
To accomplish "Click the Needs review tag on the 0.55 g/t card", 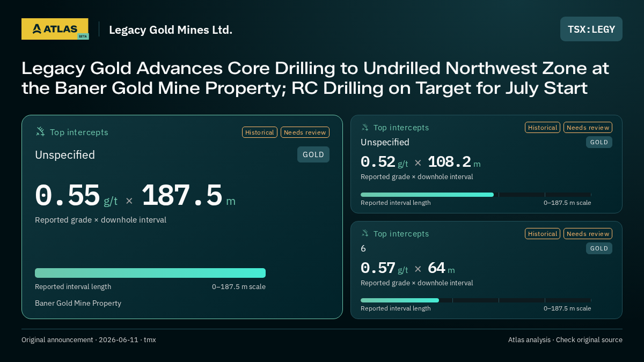I will (305, 132).
